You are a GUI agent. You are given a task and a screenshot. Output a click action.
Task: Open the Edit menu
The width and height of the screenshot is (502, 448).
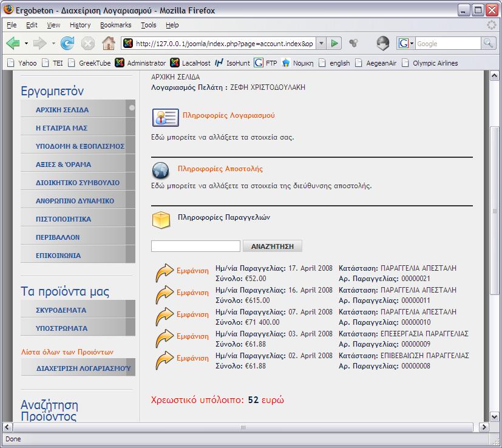click(32, 25)
